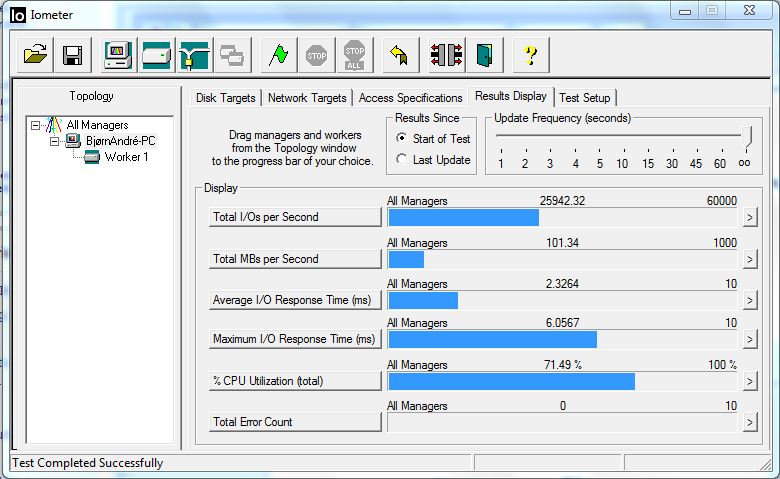The image size is (780, 479).
Task: Click the BjørnAndré-PC computer icon
Action: pos(73,141)
